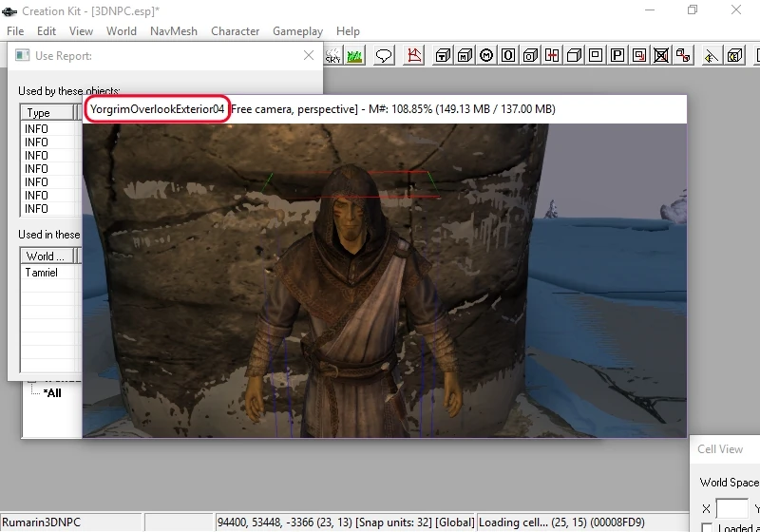This screenshot has width=760, height=532.
Task: Toggle the green grass display icon
Action: [354, 56]
